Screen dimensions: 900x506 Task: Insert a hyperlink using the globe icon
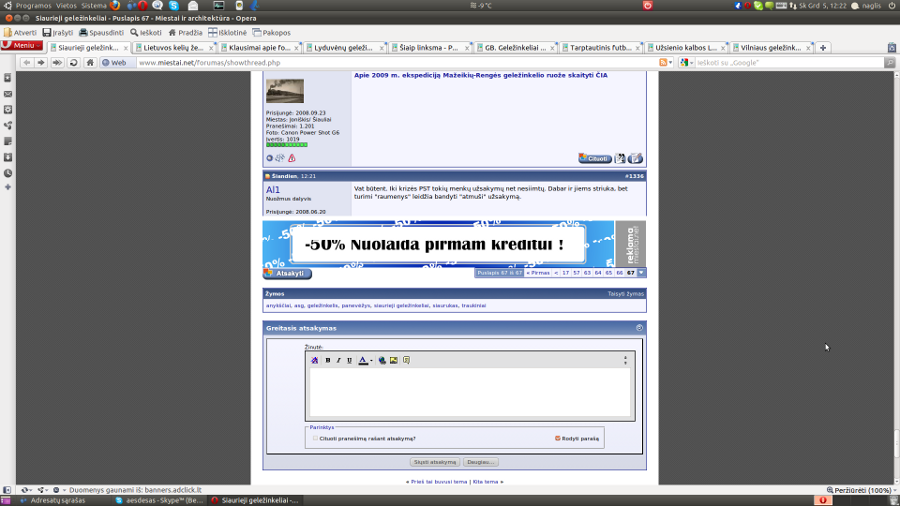click(382, 360)
